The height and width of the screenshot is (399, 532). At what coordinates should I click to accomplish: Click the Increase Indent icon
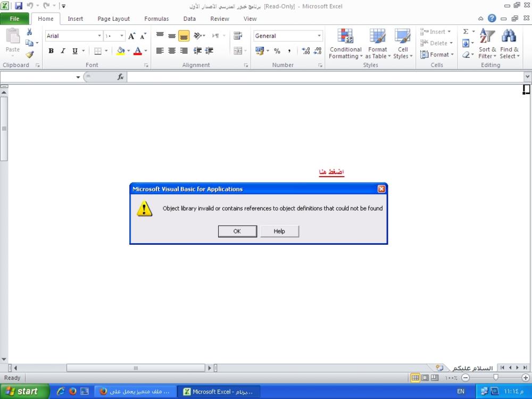click(209, 51)
